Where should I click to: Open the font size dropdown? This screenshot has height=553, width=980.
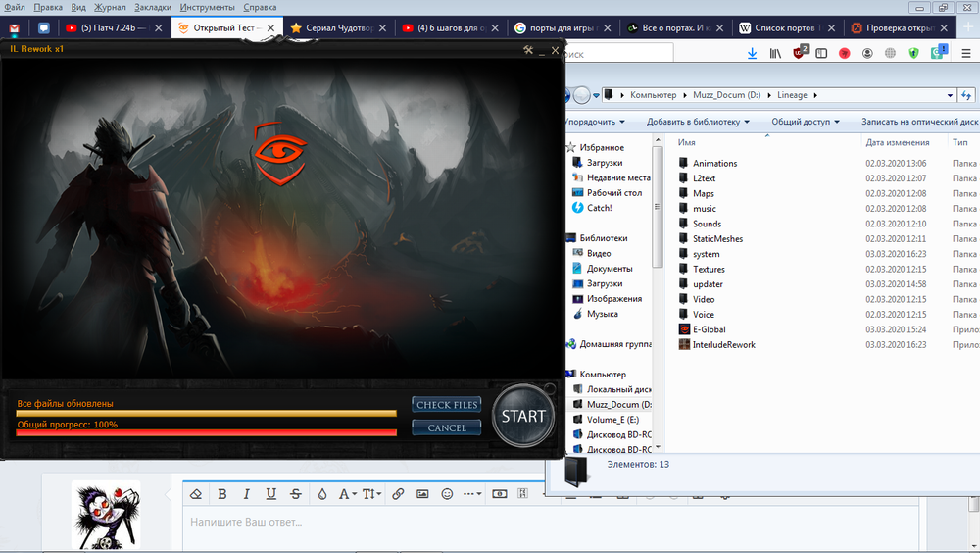tap(373, 494)
